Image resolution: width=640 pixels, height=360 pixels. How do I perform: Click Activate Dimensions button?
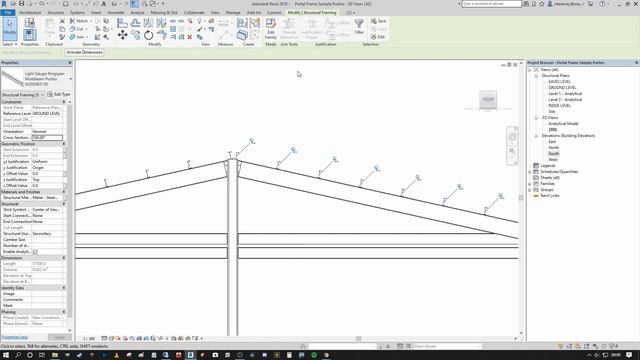tap(84, 52)
